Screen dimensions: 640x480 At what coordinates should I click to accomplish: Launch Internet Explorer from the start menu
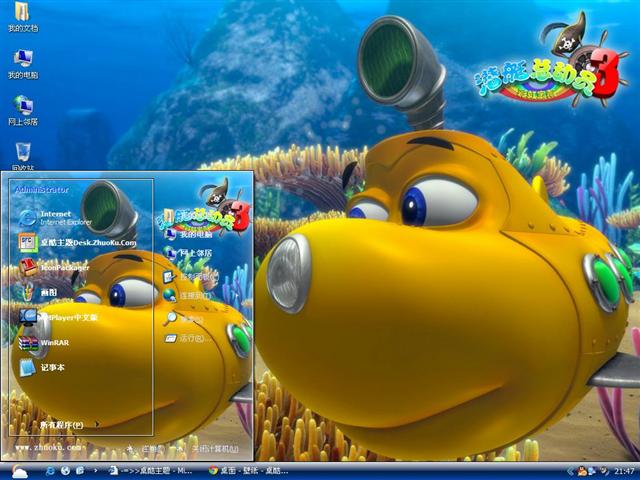pos(56,218)
